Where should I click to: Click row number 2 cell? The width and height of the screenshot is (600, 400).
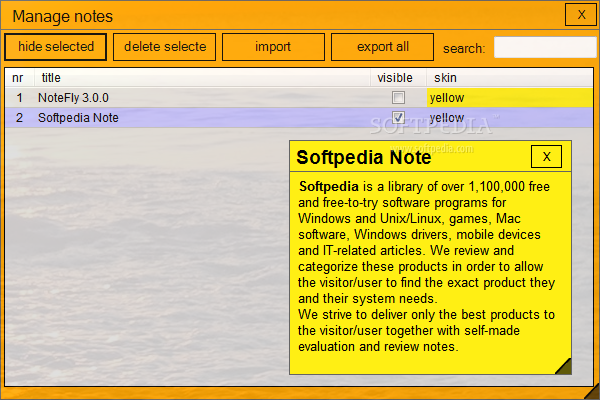coord(20,118)
